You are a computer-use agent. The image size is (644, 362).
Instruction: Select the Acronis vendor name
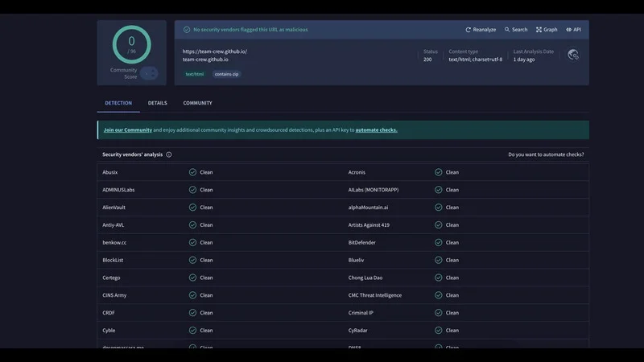tap(357, 172)
